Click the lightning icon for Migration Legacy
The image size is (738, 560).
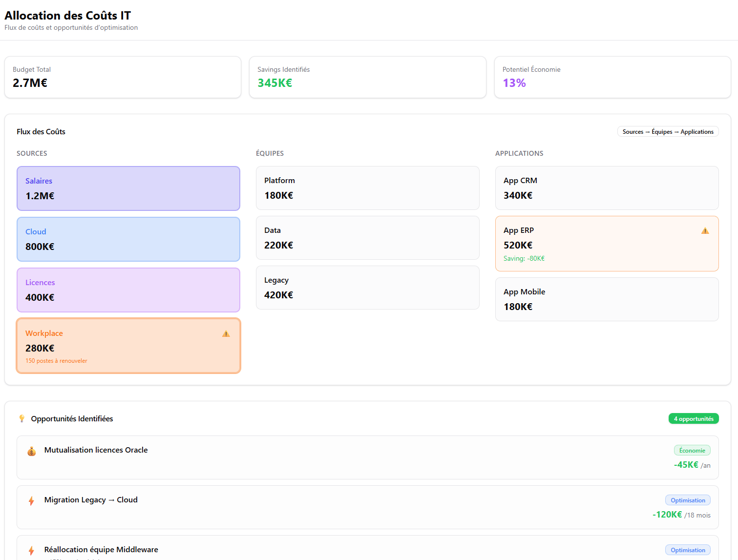tap(31, 501)
